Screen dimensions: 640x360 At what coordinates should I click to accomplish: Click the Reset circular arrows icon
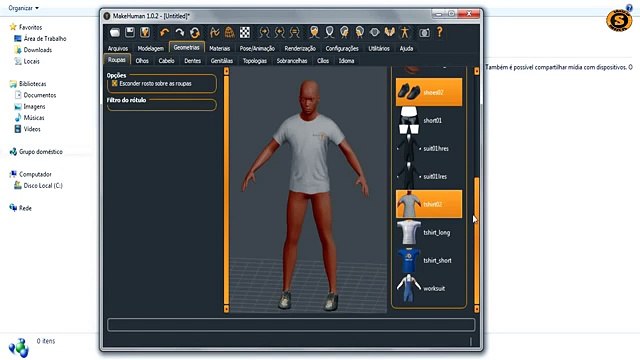[195, 32]
